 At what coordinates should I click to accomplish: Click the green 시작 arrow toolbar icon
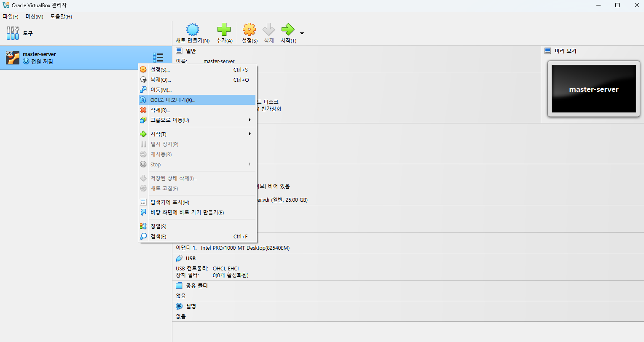pyautogui.click(x=288, y=29)
